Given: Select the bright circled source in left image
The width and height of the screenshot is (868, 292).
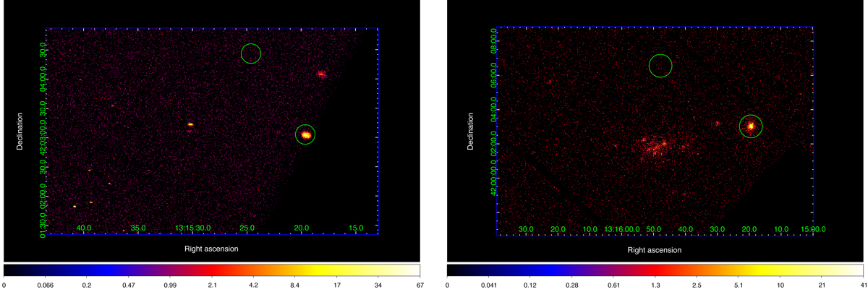Looking at the screenshot, I should coord(305,134).
